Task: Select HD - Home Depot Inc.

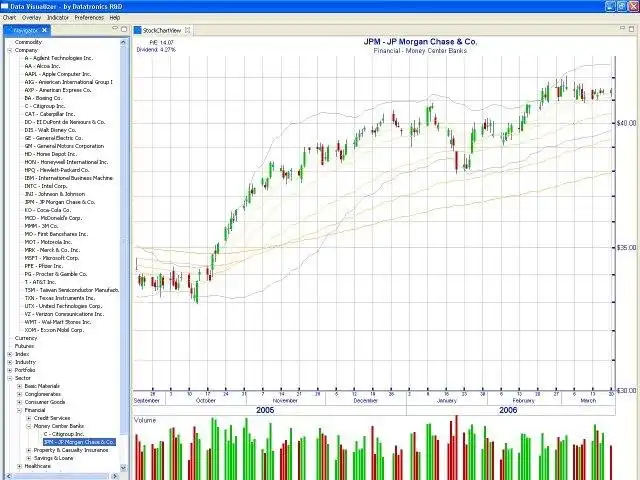Action: [50, 154]
